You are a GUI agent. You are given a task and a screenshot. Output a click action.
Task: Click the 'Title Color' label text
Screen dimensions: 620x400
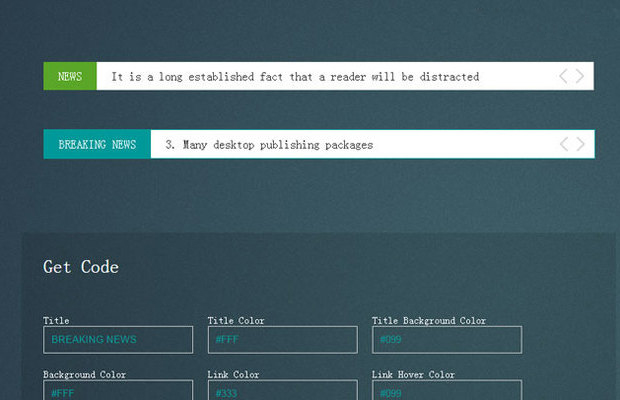236,321
